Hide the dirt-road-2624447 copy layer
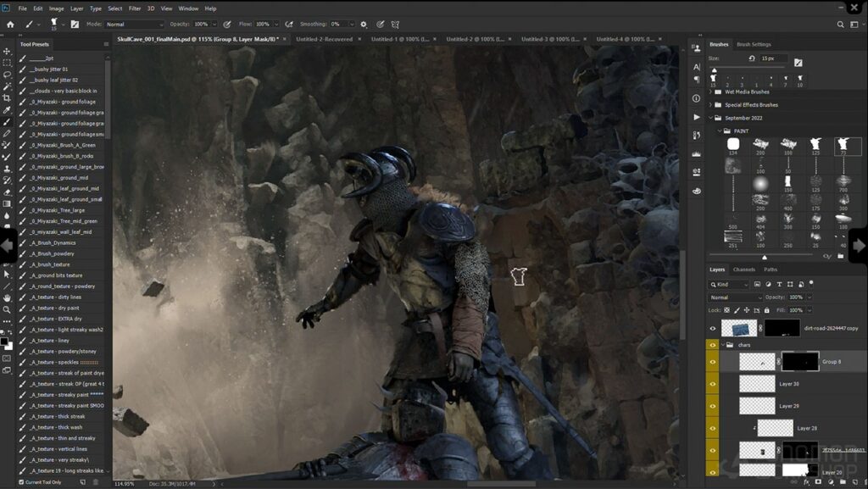 click(712, 329)
